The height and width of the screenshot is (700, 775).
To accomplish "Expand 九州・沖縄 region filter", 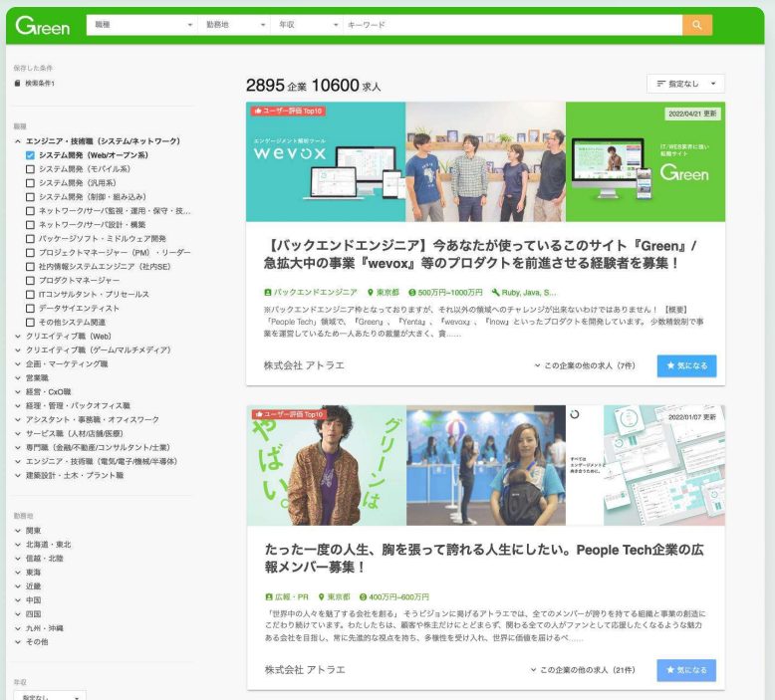I will (x=18, y=628).
